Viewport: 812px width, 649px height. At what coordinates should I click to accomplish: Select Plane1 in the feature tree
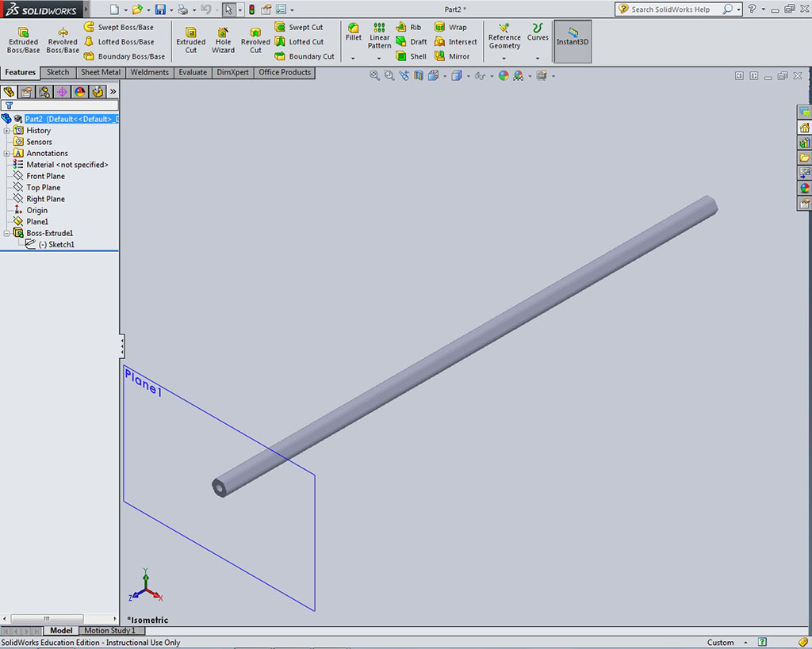[37, 222]
